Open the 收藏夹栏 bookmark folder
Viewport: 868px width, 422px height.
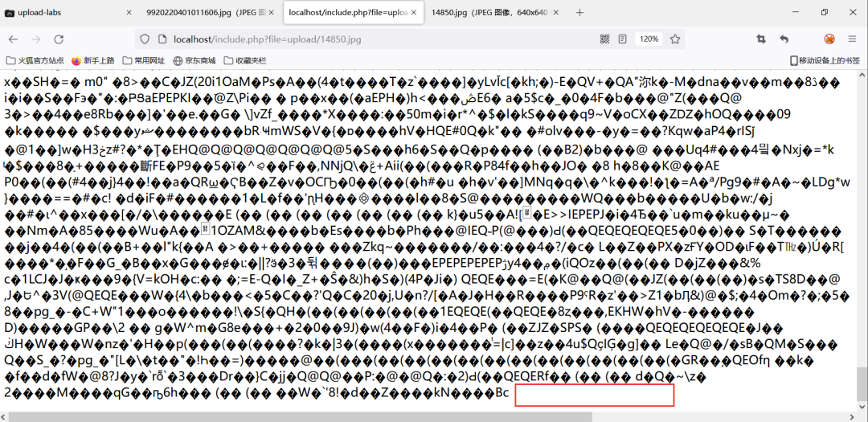click(245, 60)
